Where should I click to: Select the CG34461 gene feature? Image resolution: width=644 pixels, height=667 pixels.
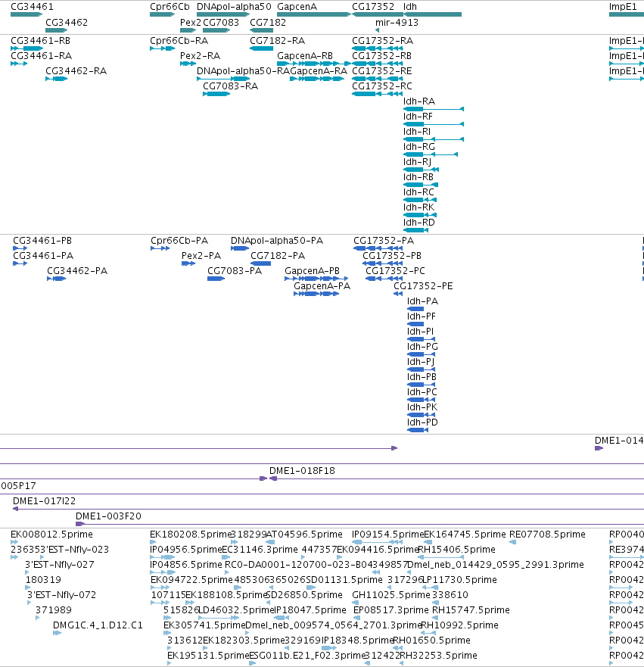pyautogui.click(x=26, y=14)
